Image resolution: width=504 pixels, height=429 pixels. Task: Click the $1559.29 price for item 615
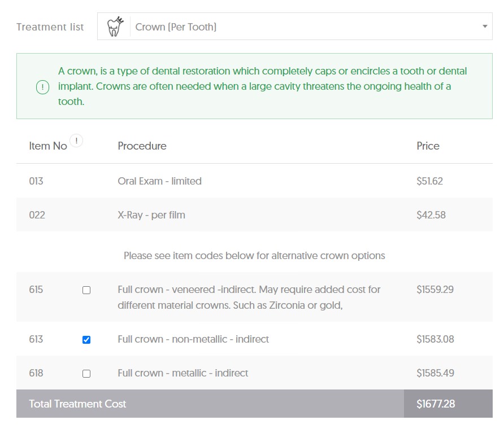pos(435,290)
